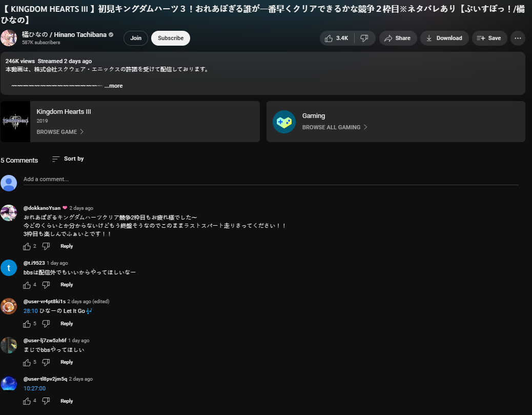Expand the description with ...more
The width and height of the screenshot is (532, 415).
click(x=114, y=86)
